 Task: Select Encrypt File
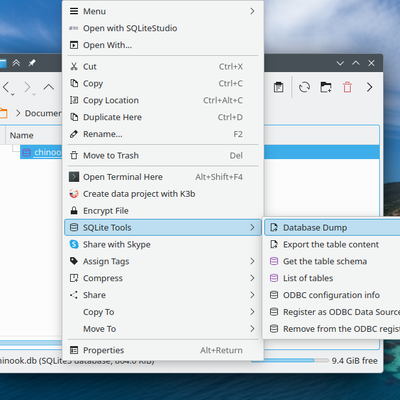click(162, 211)
